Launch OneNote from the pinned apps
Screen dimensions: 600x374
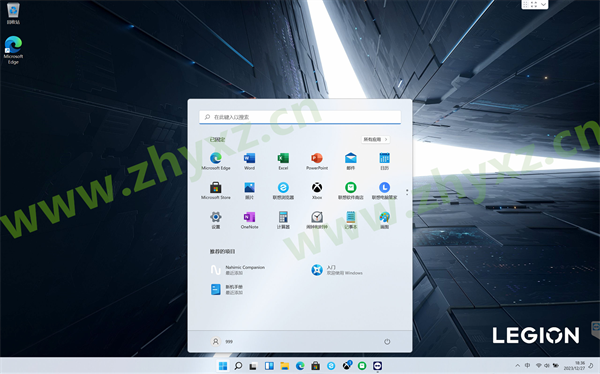[x=249, y=220]
